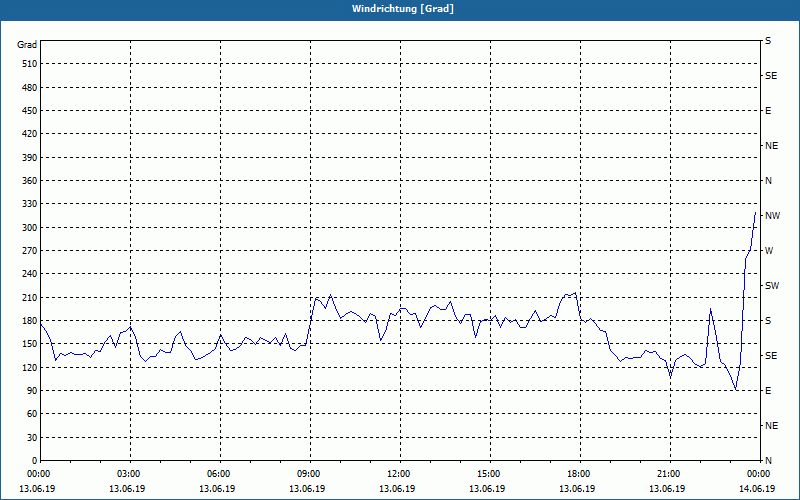The width and height of the screenshot is (800, 500).
Task: Click the "Windrichtung [Grad]" chart title
Action: (403, 9)
